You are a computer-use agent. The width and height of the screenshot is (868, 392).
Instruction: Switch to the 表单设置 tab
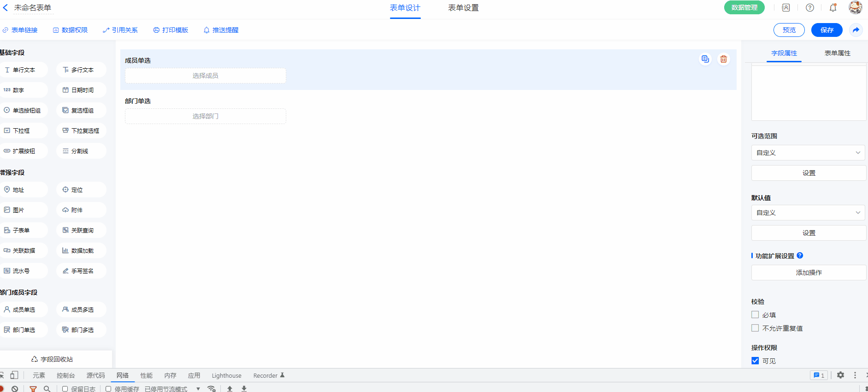click(x=463, y=8)
